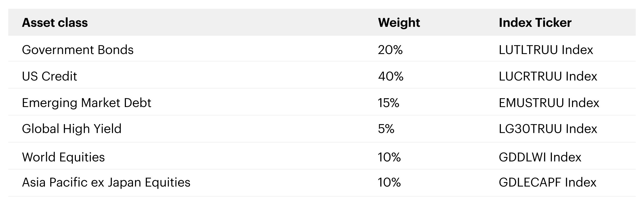
Task: Select the 15% weight cell
Action: (388, 103)
